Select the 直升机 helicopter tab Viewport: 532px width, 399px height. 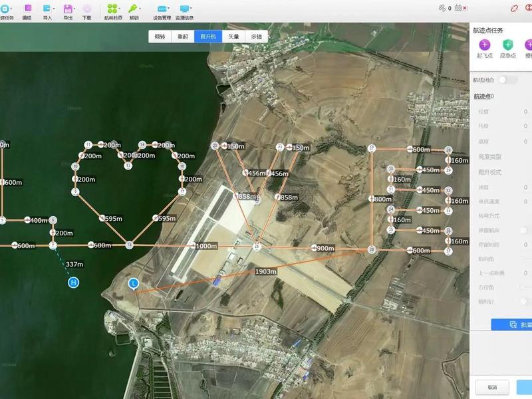pos(208,37)
